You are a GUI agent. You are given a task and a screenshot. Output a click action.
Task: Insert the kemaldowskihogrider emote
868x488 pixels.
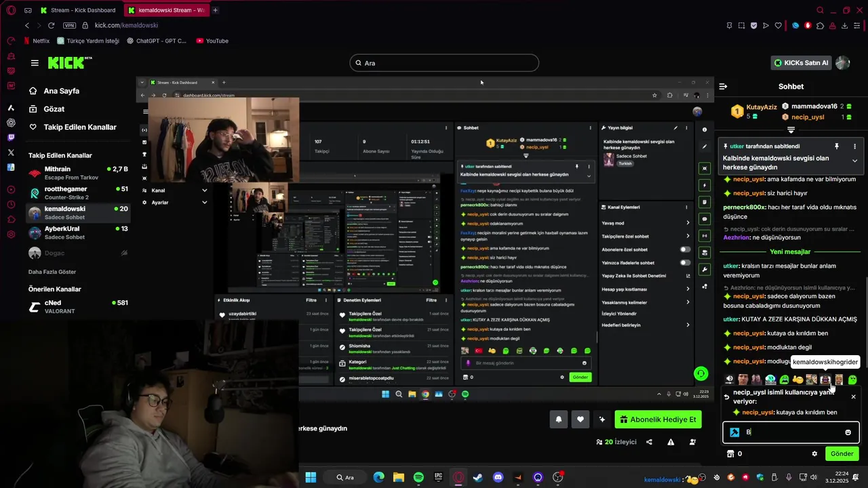(825, 380)
